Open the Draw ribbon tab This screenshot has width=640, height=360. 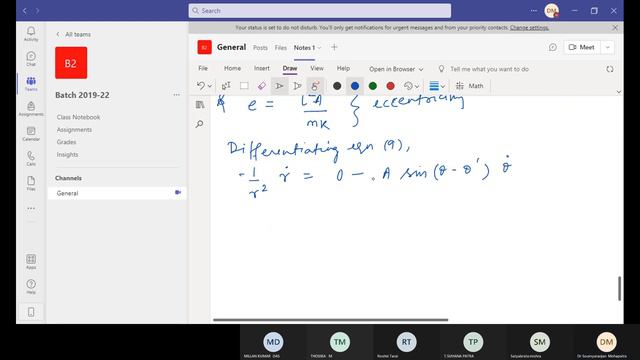click(x=290, y=68)
